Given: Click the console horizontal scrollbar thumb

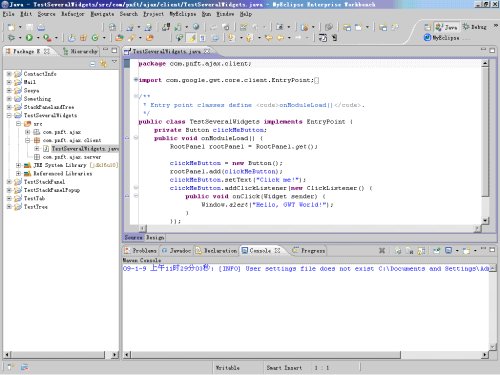Looking at the screenshot, I should pyautogui.click(x=265, y=355).
